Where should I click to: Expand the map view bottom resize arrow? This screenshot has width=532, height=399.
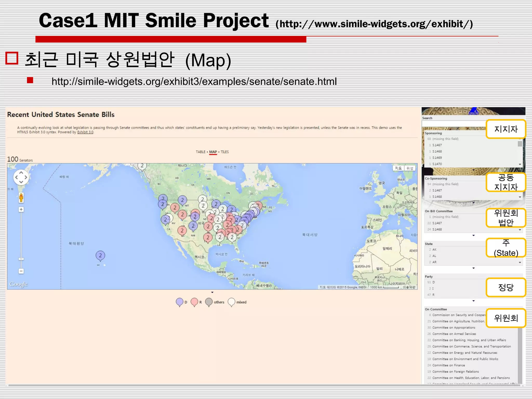tap(212, 292)
